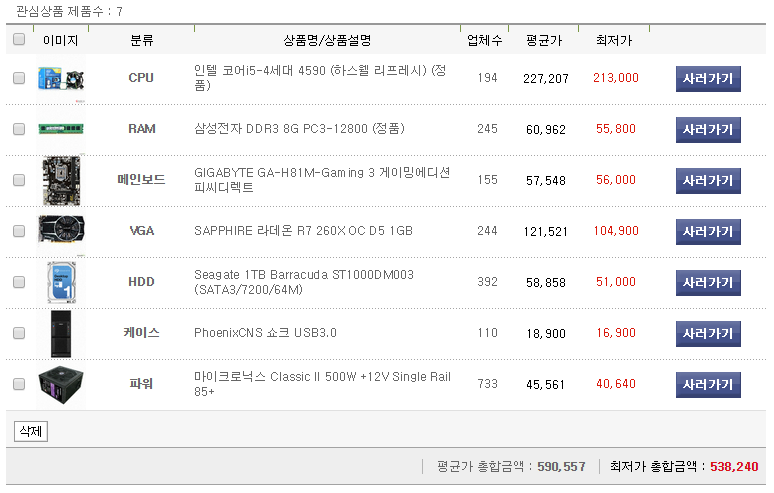Check the 메인보드 row checkbox
Viewport: 774px width, 493px height.
pos(19,180)
